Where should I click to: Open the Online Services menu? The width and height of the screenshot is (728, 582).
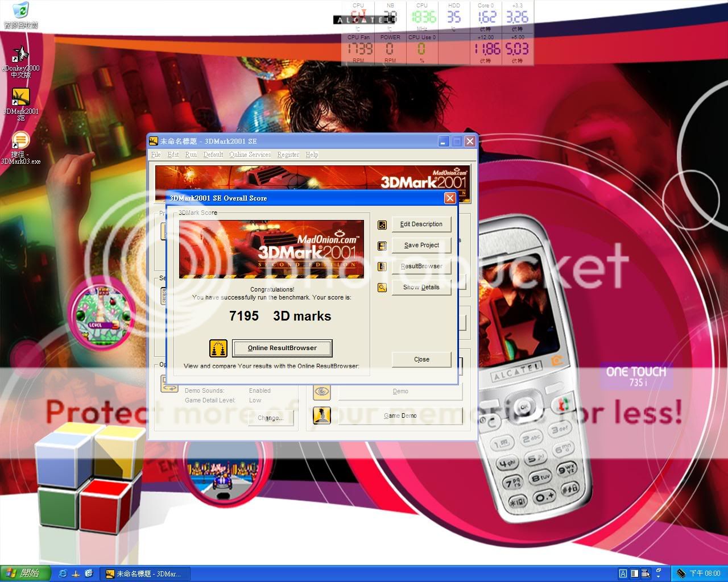click(250, 155)
